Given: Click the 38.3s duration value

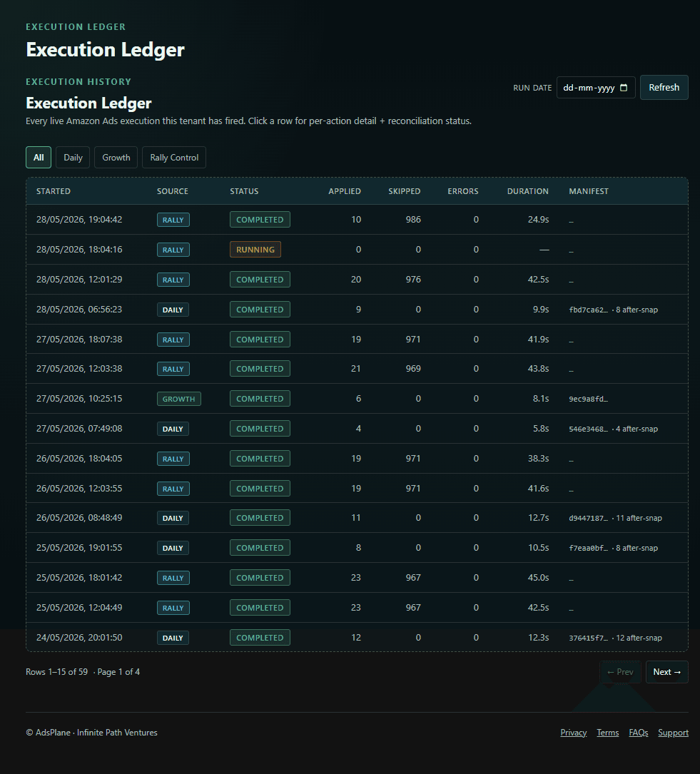Looking at the screenshot, I should coord(538,459).
